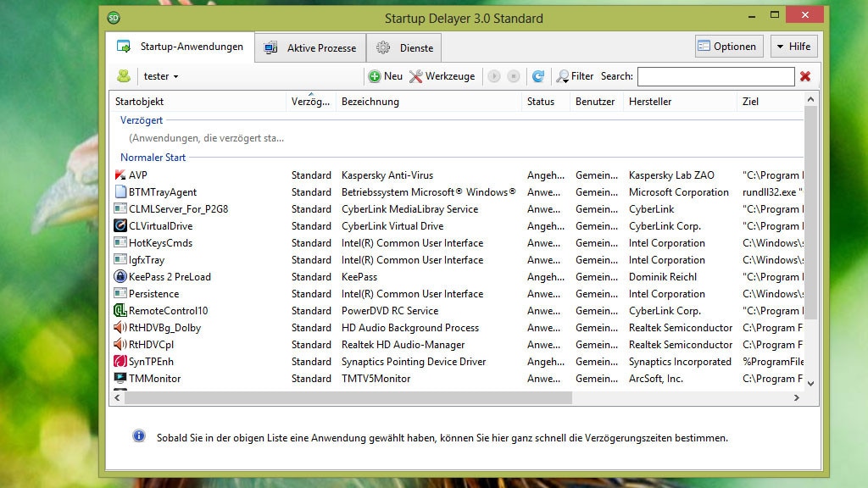This screenshot has width=868, height=488.
Task: Select the HotKeysCmds icon
Action: (x=120, y=242)
